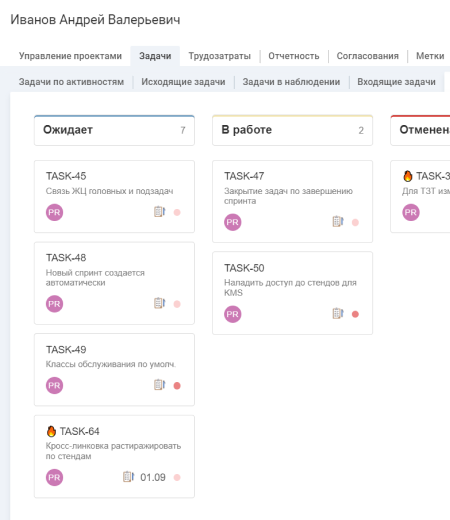Click the red status dot on TASK-49
Screen dimensions: 450x520
(x=177, y=386)
